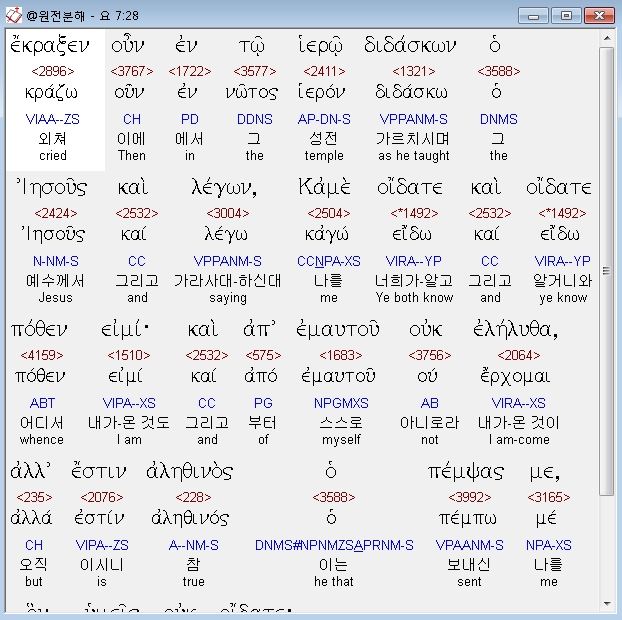Click the parsing code ABT
The width and height of the screenshot is (622, 620).
click(42, 403)
